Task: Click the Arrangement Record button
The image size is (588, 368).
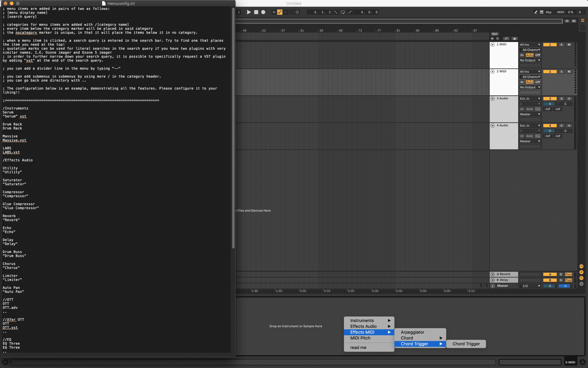Action: (x=263, y=12)
